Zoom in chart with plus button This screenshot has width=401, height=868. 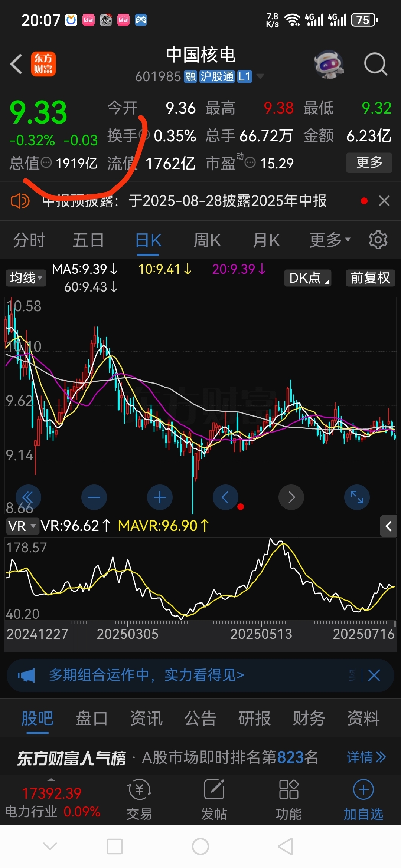[x=160, y=497]
